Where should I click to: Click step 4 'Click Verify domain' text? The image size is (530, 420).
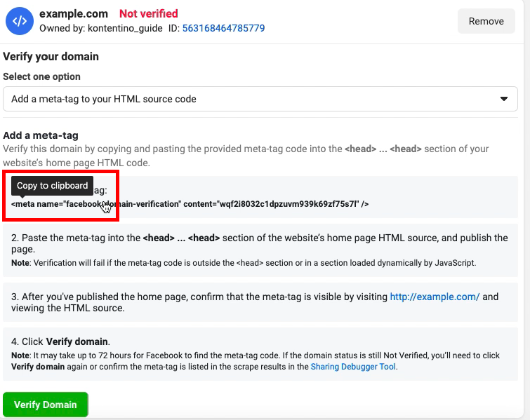click(x=60, y=341)
